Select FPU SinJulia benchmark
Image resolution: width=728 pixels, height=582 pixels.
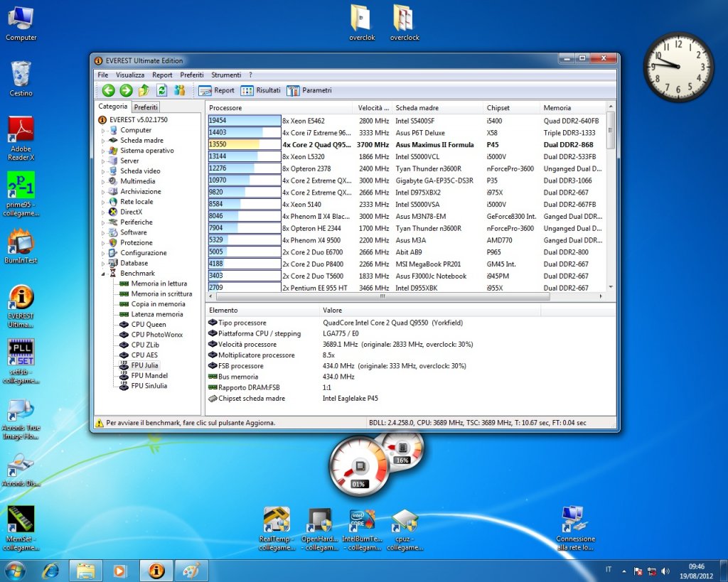click(149, 386)
